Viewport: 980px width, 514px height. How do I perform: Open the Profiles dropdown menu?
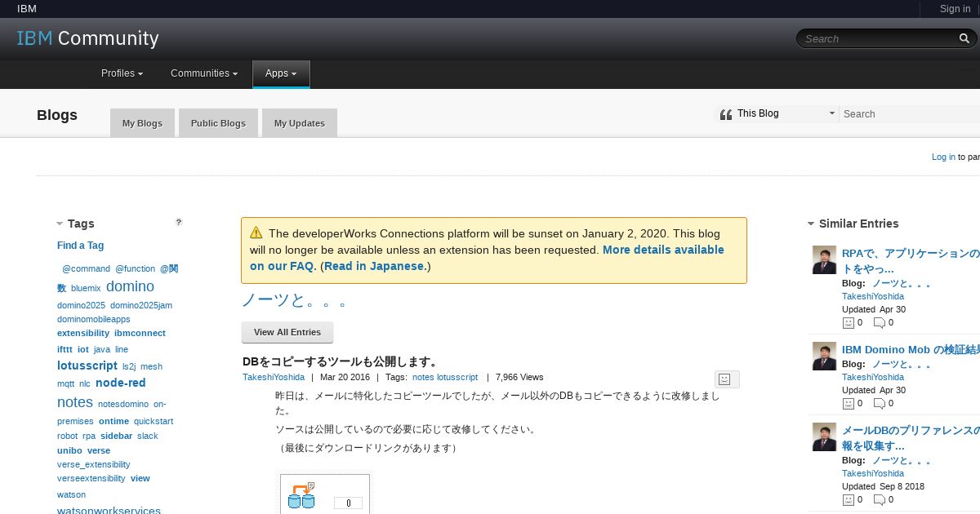tap(122, 73)
